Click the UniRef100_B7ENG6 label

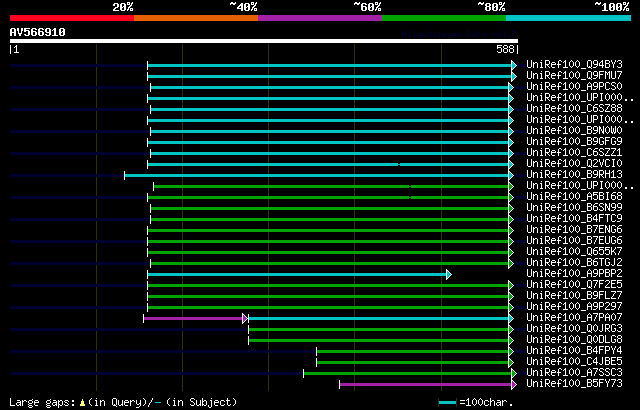point(574,230)
